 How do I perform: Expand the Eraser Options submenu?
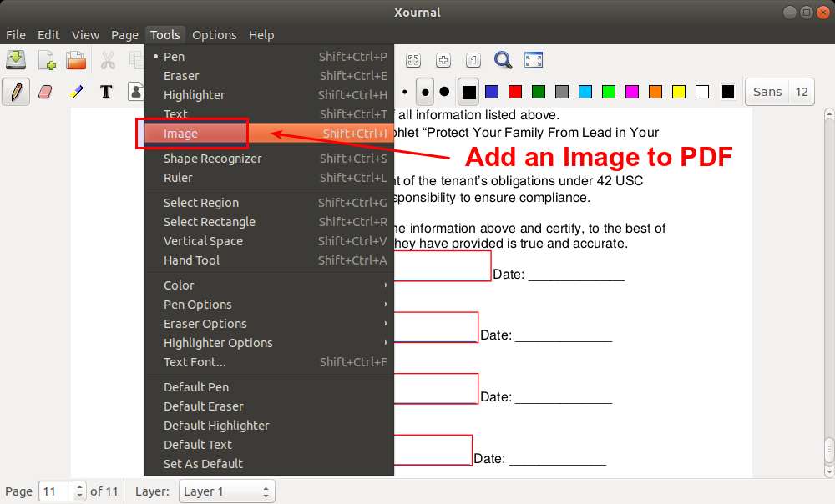[x=269, y=323]
